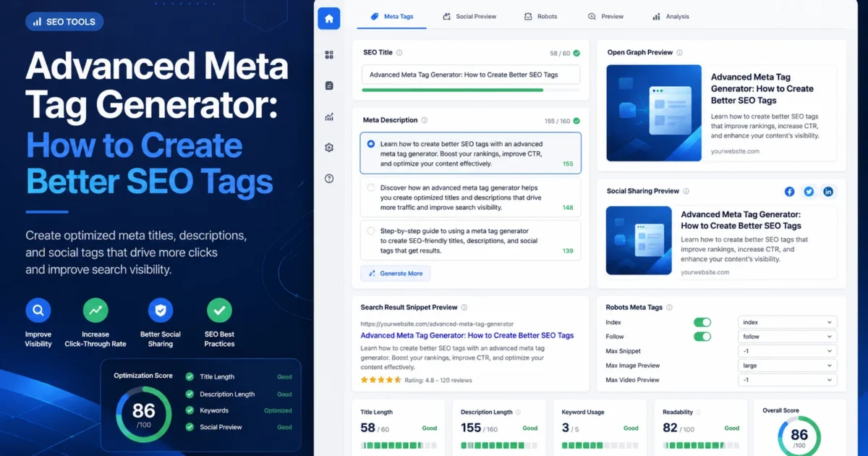The image size is (868, 456).
Task: Click yourwebsite.com in Open Graph Preview
Action: click(x=735, y=151)
